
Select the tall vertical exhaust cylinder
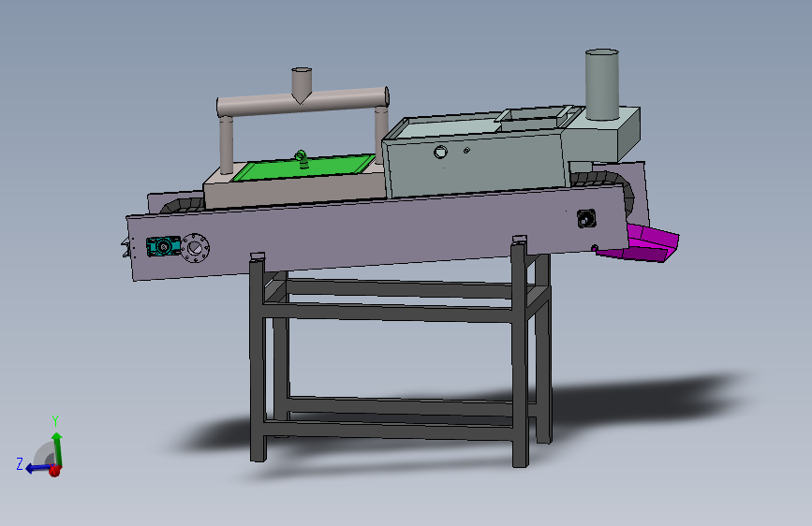602,84
